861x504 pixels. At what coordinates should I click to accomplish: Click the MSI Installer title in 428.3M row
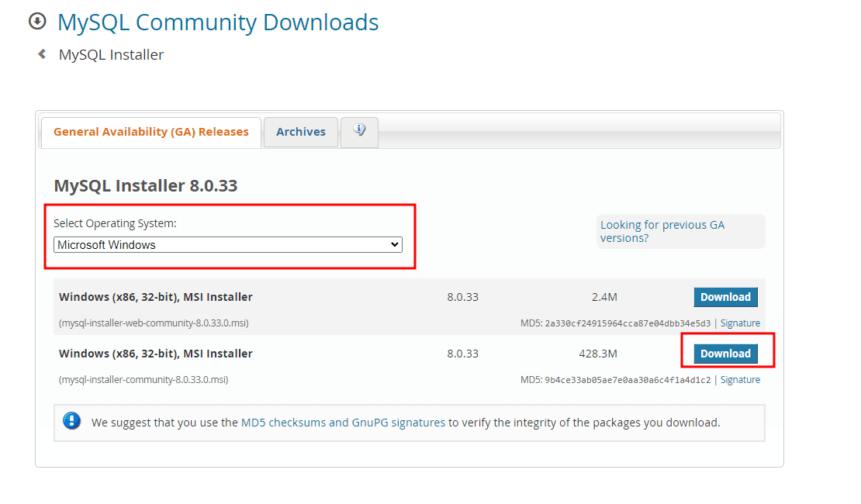pyautogui.click(x=156, y=354)
